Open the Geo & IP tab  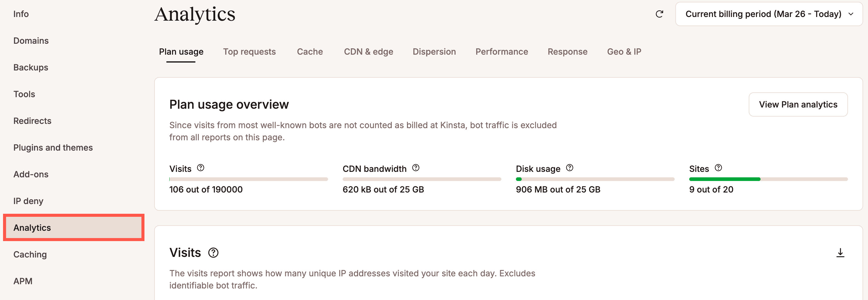pyautogui.click(x=624, y=52)
